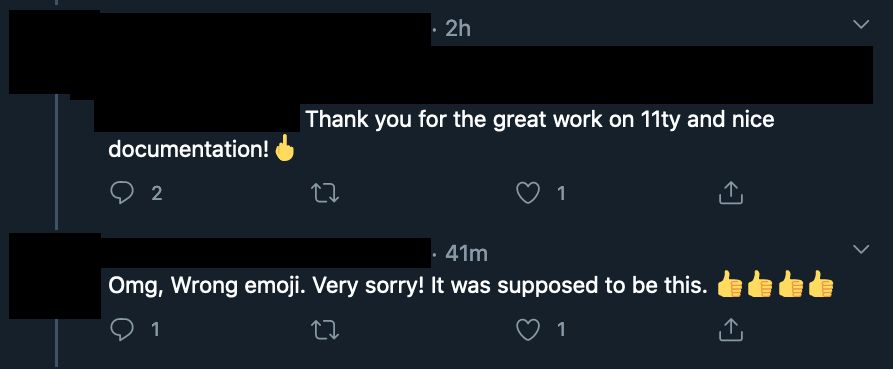Open the '41m' timestamp link
Image resolution: width=893 pixels, height=369 pixels.
point(466,253)
